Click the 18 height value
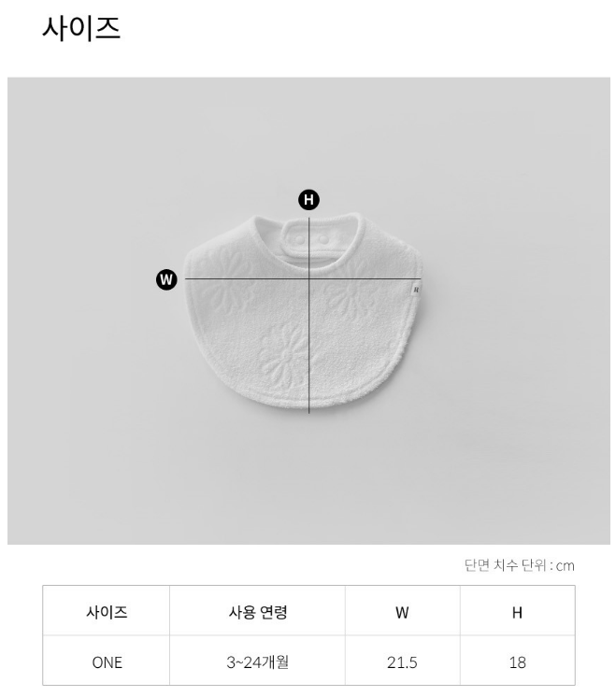Image resolution: width=616 pixels, height=697 pixels. (x=517, y=662)
